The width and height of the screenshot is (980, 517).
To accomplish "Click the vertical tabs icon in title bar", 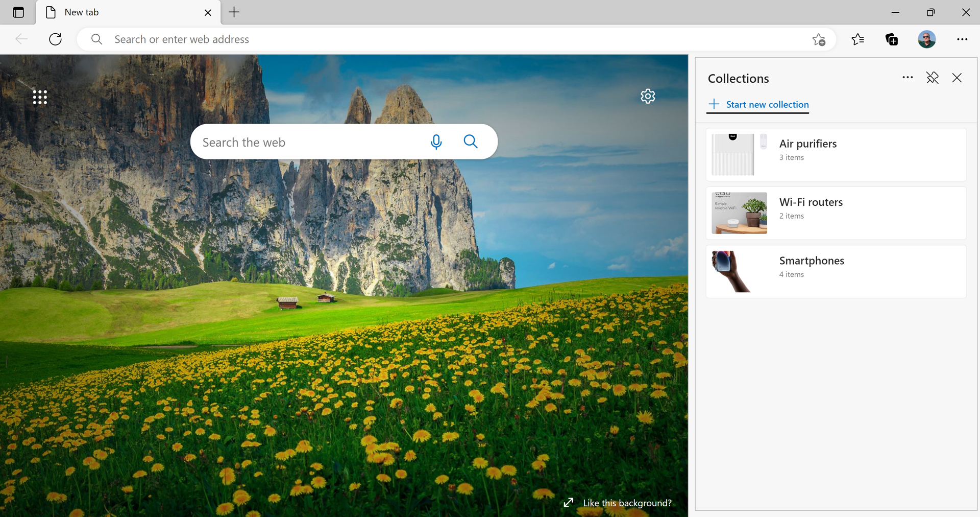I will (x=18, y=12).
